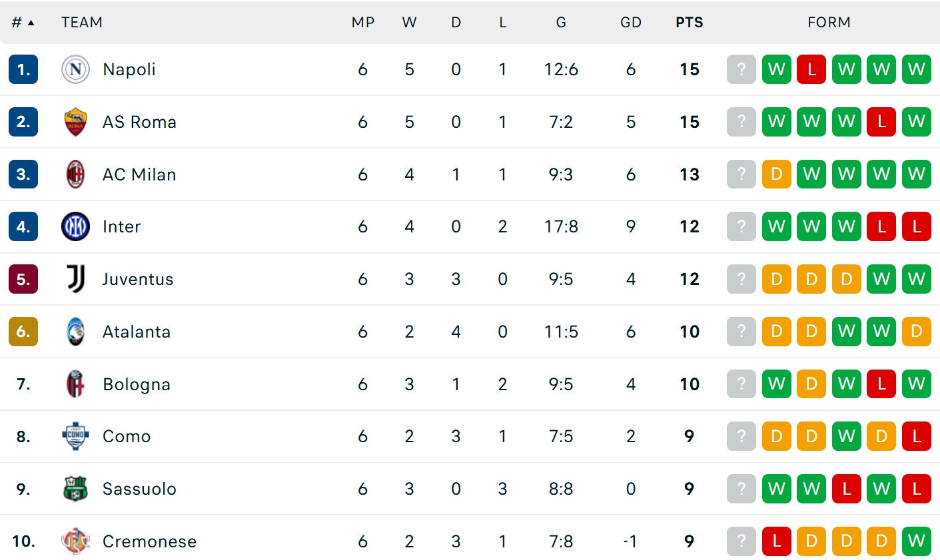Click the Sassuolo club crest

pyautogui.click(x=75, y=489)
